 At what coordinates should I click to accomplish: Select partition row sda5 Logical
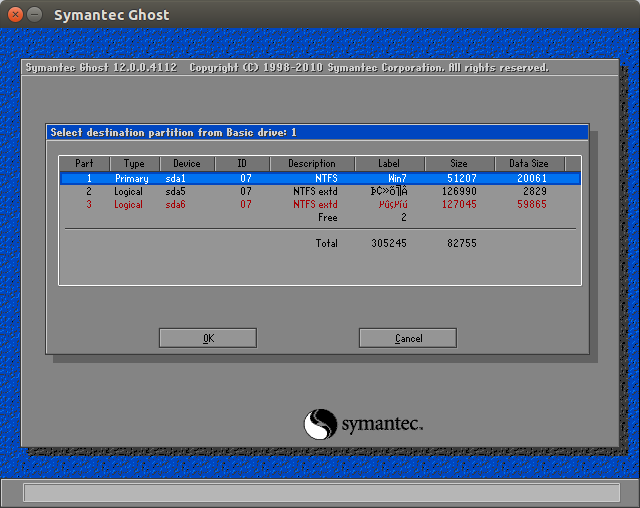point(320,191)
